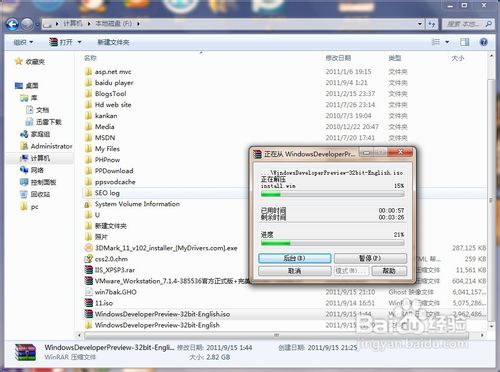
Task: Click the horizontal scrollbar of file list
Action: point(277,335)
